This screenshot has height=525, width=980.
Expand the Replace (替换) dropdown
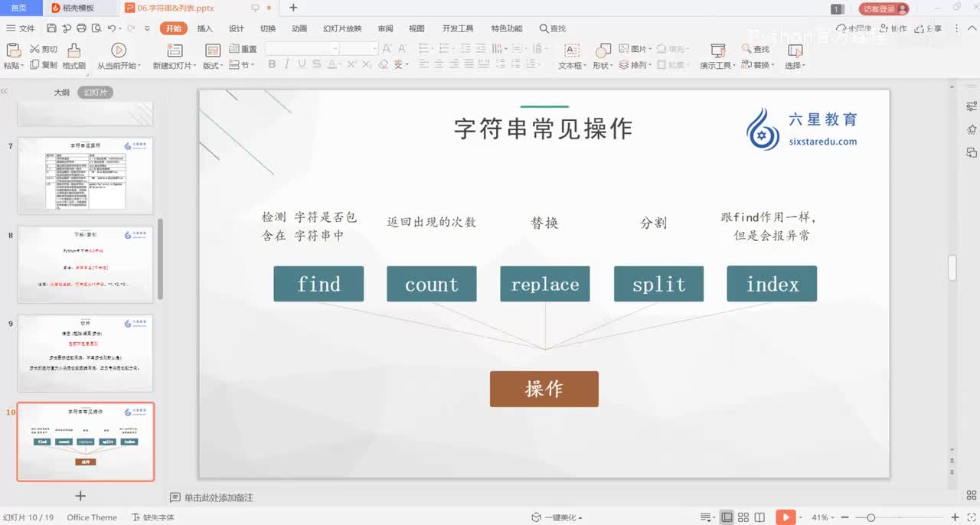click(773, 65)
